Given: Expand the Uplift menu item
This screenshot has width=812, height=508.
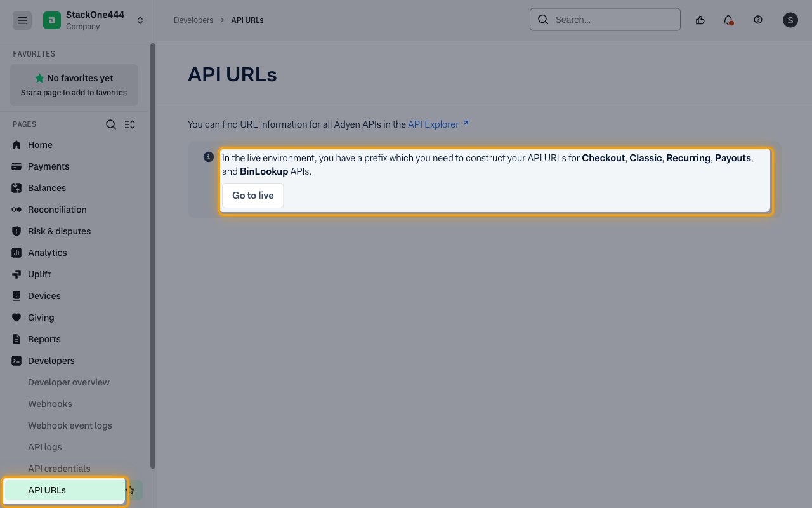Looking at the screenshot, I should point(39,274).
